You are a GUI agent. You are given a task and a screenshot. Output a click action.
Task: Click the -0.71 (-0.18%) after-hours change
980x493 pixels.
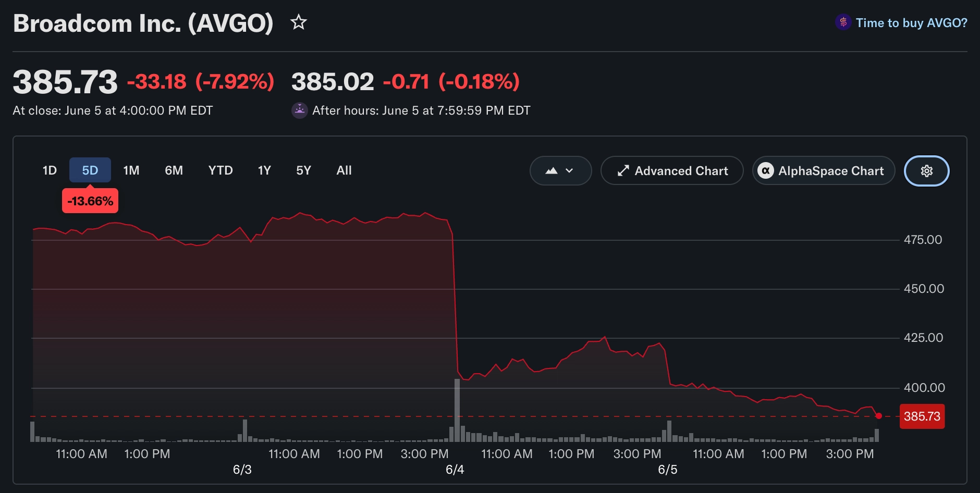[x=451, y=82]
